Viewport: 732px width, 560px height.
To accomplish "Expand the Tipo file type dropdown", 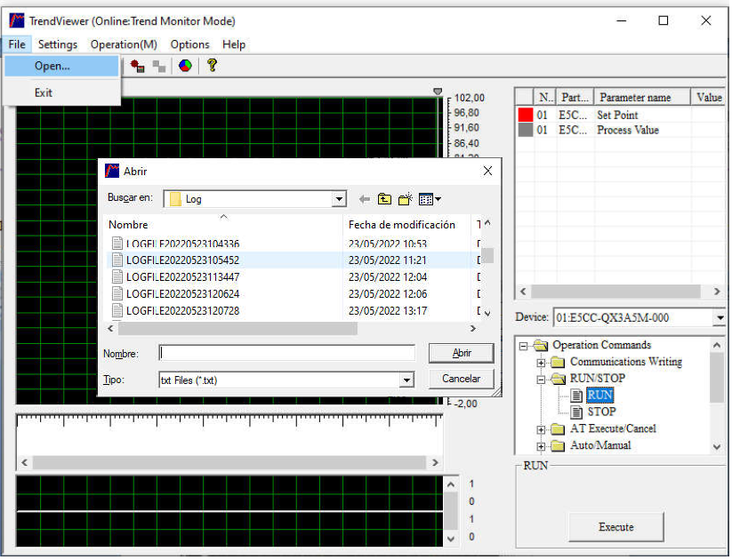I will [x=407, y=380].
